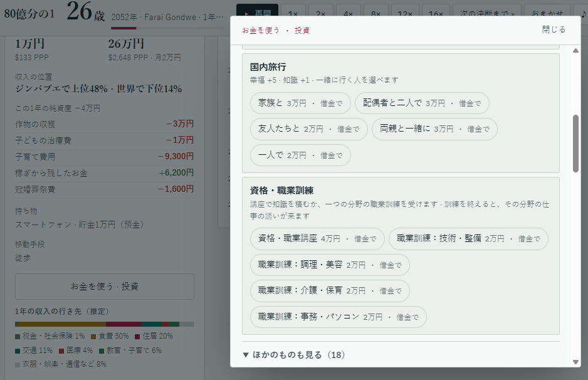Choose domestic trip 家族と for 3万円
The width and height of the screenshot is (588, 380).
[x=300, y=103]
